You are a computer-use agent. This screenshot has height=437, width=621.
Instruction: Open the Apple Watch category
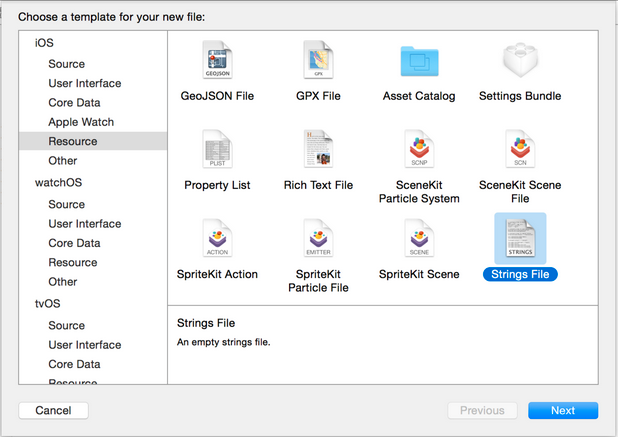pyautogui.click(x=81, y=122)
